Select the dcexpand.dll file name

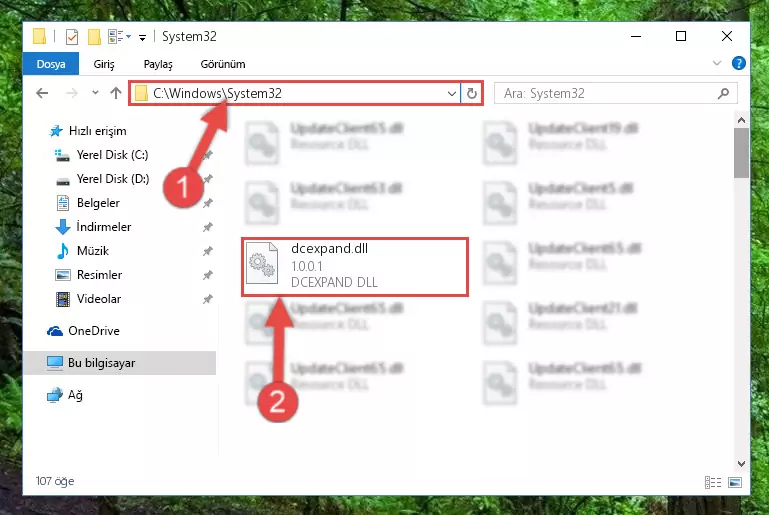tap(330, 249)
